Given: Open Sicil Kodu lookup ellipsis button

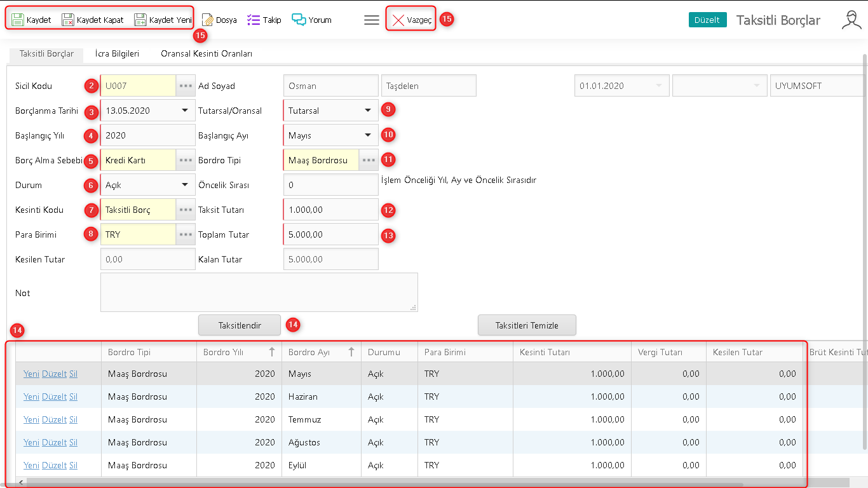Looking at the screenshot, I should tap(186, 86).
